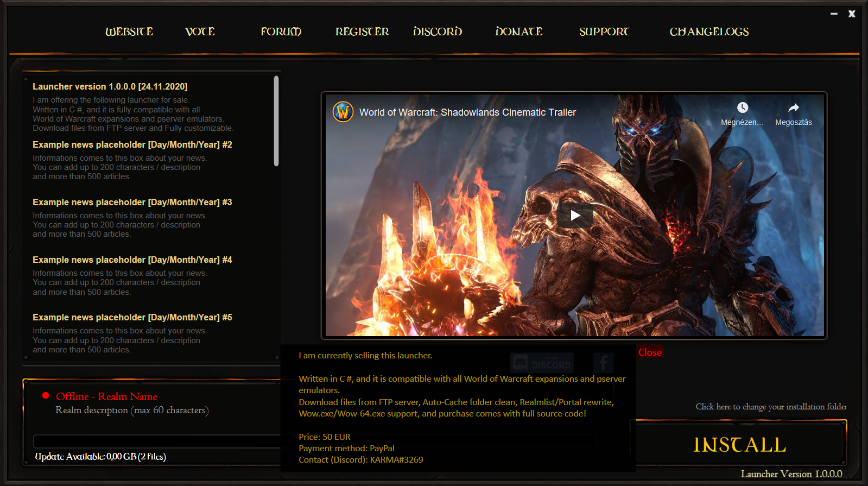Click the INSTALL button
This screenshot has height=486, width=868.
tap(740, 445)
